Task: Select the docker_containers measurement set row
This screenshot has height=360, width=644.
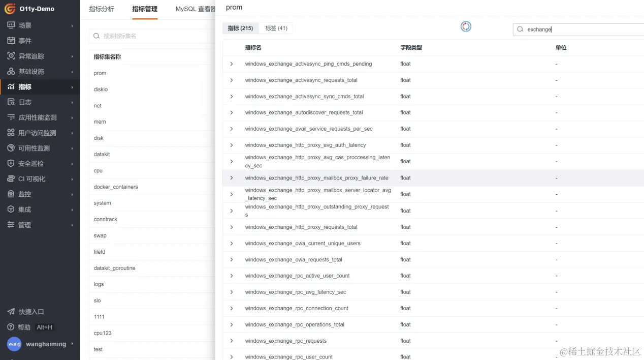Action: click(x=152, y=187)
